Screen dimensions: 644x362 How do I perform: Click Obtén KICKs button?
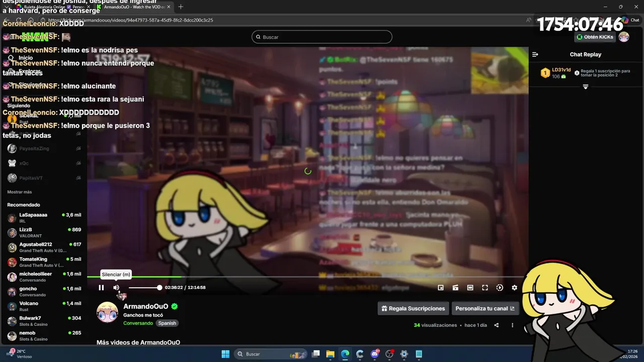click(595, 37)
